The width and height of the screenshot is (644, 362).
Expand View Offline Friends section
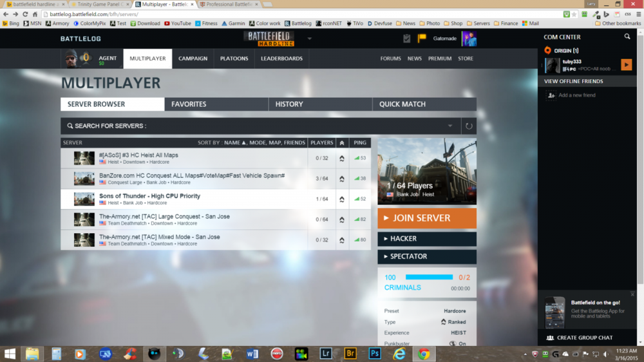574,81
